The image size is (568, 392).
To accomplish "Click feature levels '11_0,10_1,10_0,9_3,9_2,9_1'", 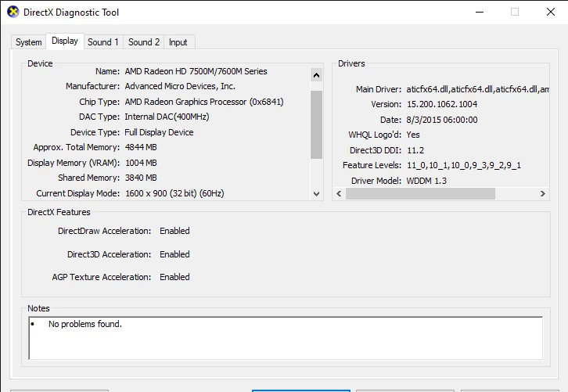I will pyautogui.click(x=464, y=166).
